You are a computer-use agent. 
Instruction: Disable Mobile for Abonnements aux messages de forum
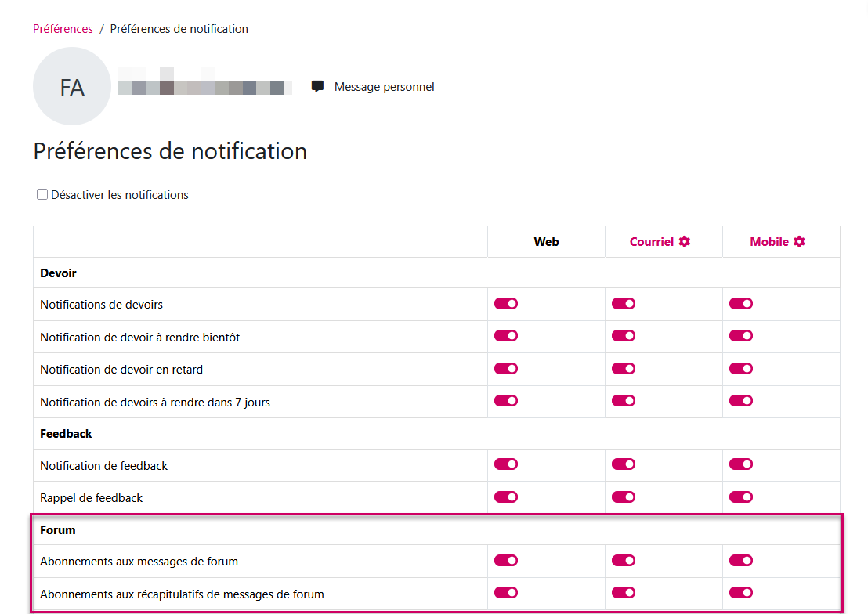pyautogui.click(x=741, y=561)
